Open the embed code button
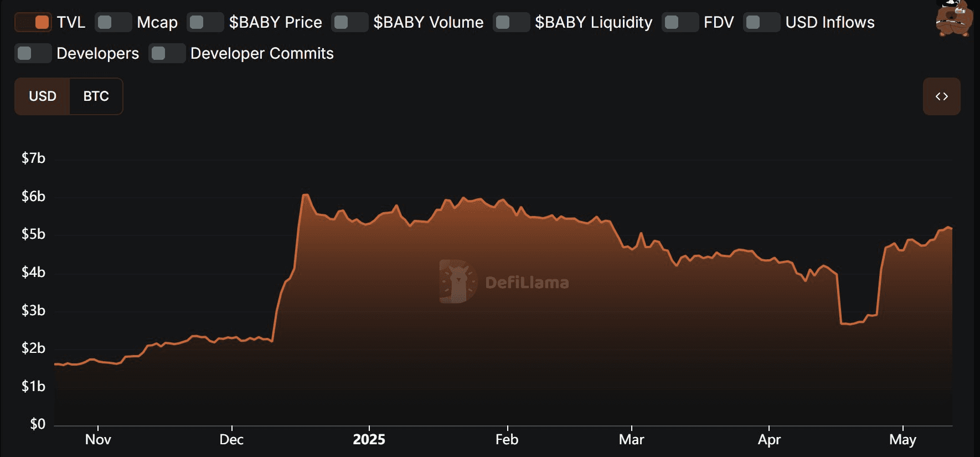The image size is (980, 457). pyautogui.click(x=942, y=96)
